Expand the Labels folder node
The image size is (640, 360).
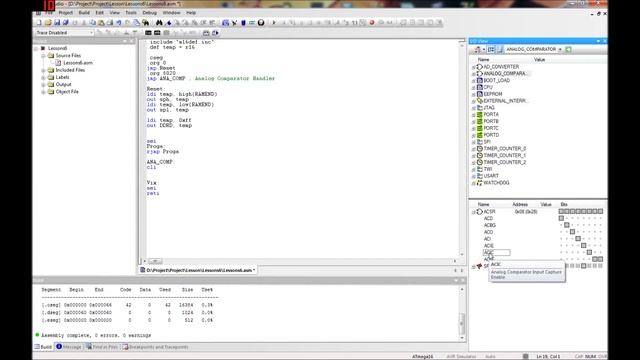(x=44, y=78)
